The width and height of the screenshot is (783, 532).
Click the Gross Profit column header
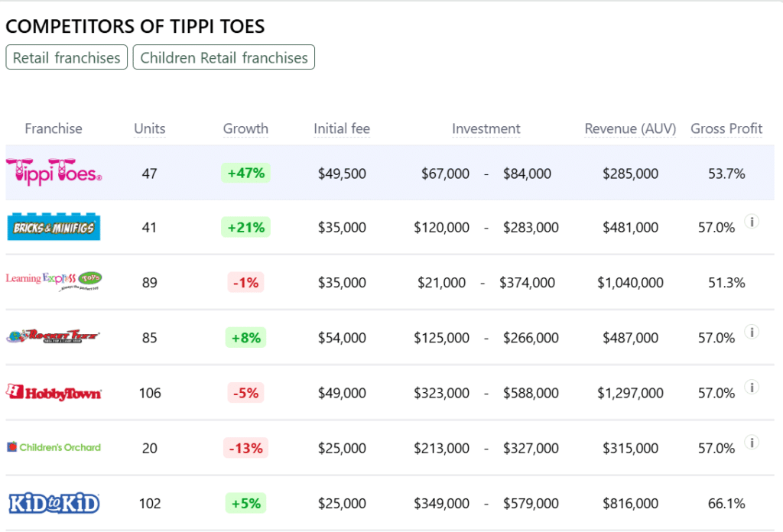[x=726, y=128]
